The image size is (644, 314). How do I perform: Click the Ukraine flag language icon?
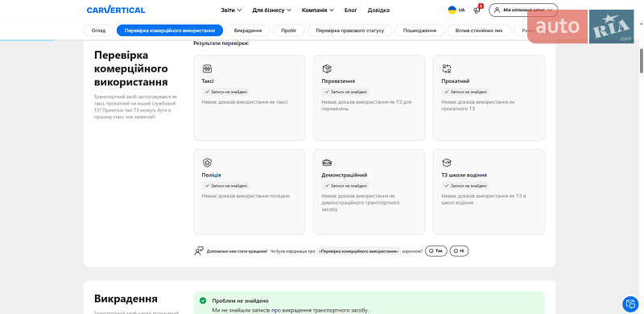[452, 10]
